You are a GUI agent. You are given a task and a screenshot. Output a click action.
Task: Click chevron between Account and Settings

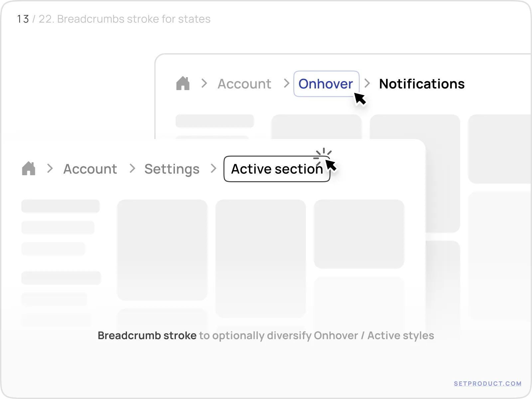[132, 168]
